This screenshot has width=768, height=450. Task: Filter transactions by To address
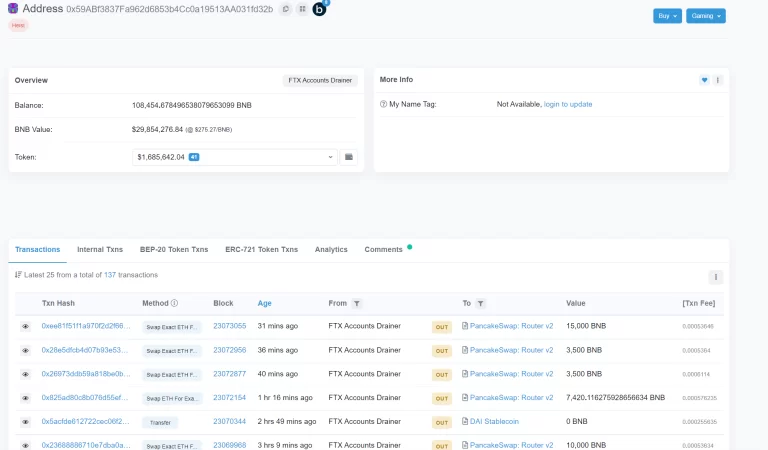click(480, 303)
